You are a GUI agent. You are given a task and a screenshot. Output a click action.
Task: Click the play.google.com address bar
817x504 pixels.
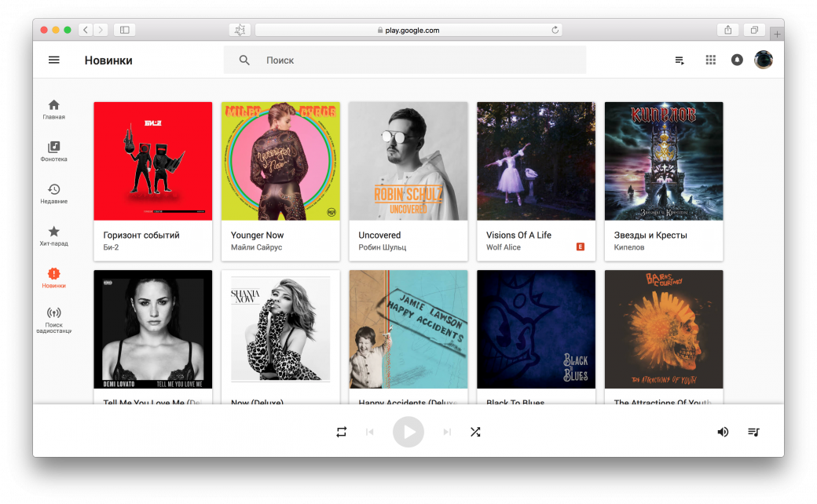pos(408,30)
